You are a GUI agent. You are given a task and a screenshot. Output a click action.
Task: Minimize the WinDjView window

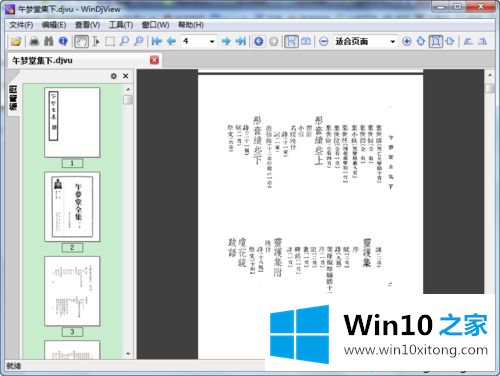click(440, 6)
